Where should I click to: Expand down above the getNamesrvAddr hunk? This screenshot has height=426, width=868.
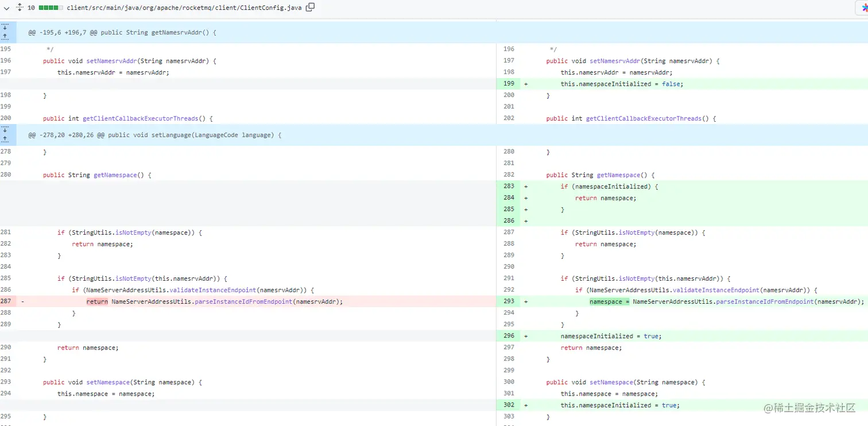[5, 27]
